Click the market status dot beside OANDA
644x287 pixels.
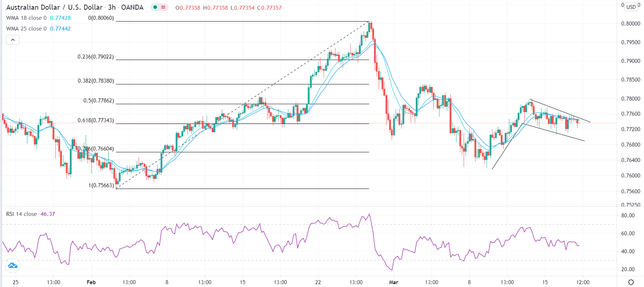pyautogui.click(x=154, y=7)
